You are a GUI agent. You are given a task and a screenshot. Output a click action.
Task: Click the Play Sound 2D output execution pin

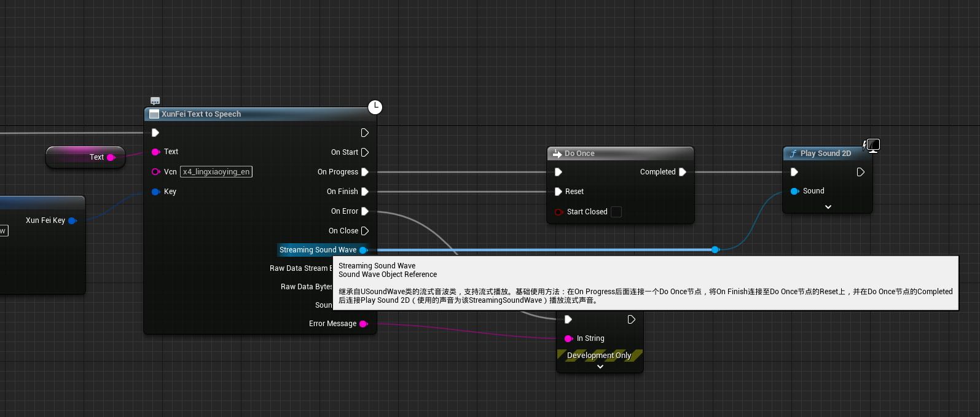(x=861, y=172)
